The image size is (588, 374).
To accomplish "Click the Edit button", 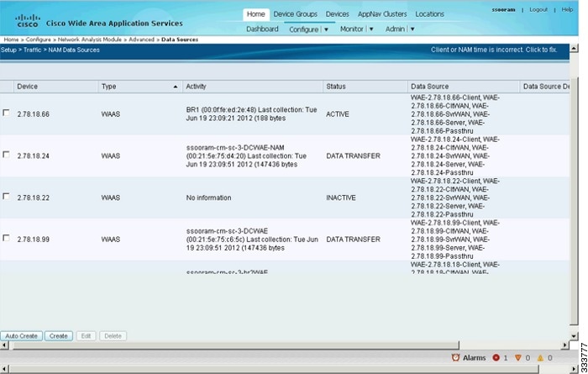I will pyautogui.click(x=86, y=336).
